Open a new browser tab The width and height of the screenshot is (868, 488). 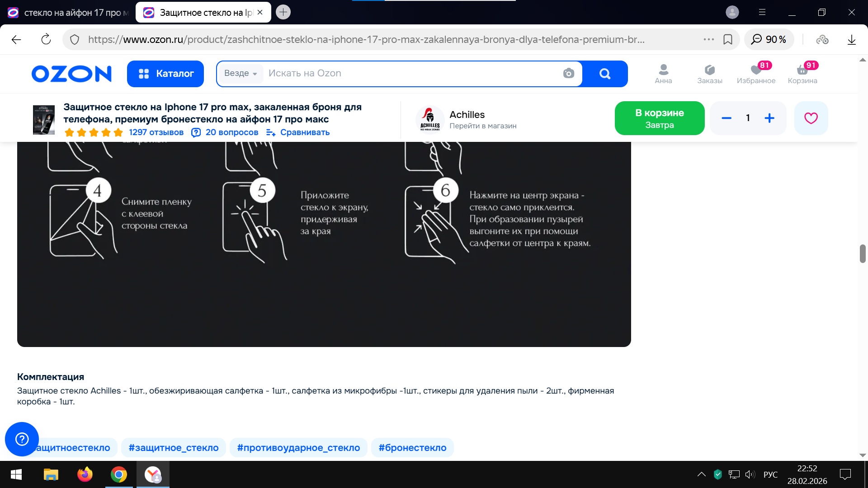click(x=283, y=12)
